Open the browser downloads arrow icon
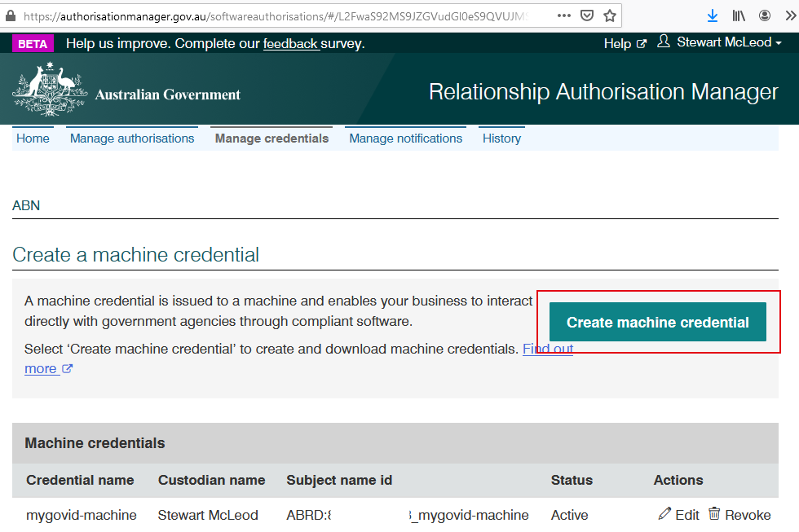The height and width of the screenshot is (532, 799). (712, 15)
